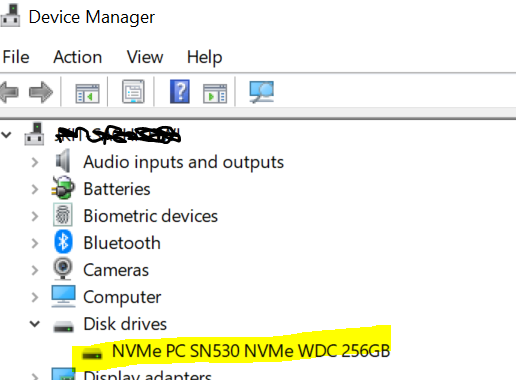The image size is (516, 380).
Task: Click the Audio speaker icon
Action: [x=63, y=161]
